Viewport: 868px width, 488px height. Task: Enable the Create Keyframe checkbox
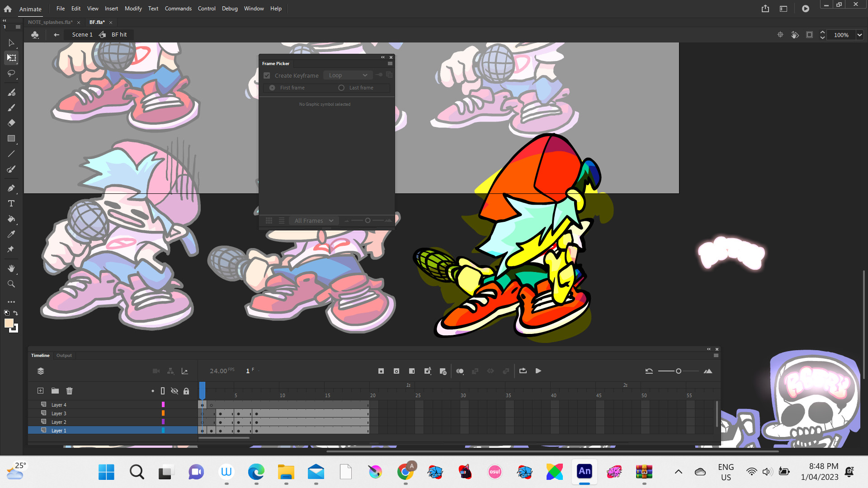[267, 75]
